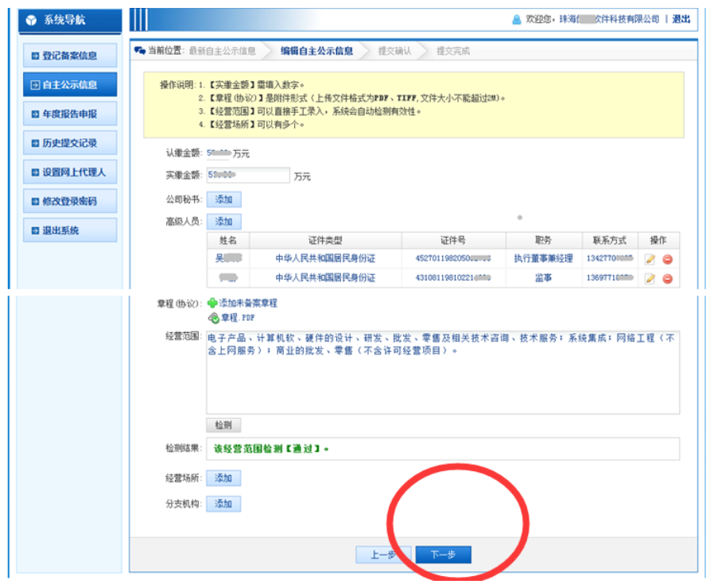Click the 当前位置 breadcrumb icon
714x588 pixels.
(x=140, y=51)
